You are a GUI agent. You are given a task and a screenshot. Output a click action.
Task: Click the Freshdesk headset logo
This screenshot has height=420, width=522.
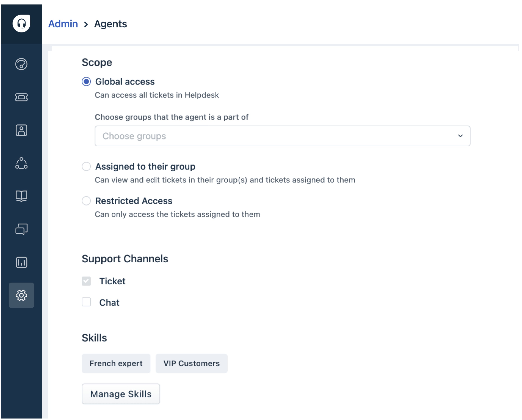[21, 23]
